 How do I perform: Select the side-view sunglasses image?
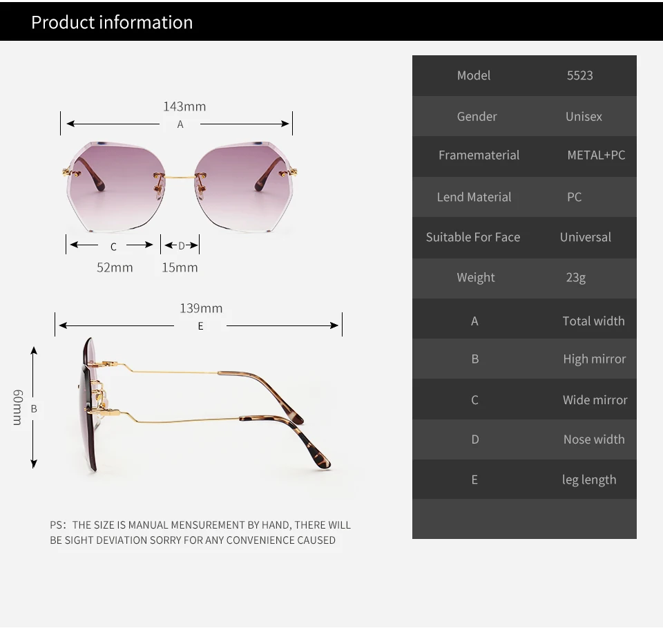tap(204, 404)
